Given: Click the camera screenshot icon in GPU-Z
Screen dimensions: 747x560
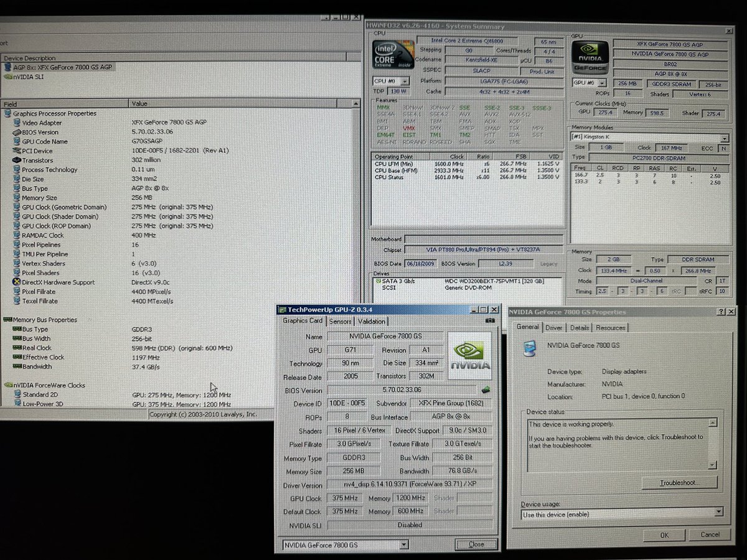Looking at the screenshot, I should [x=490, y=320].
